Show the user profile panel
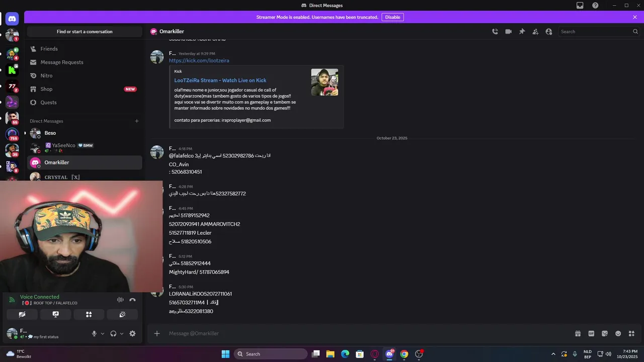This screenshot has width=644, height=362. (549, 31)
